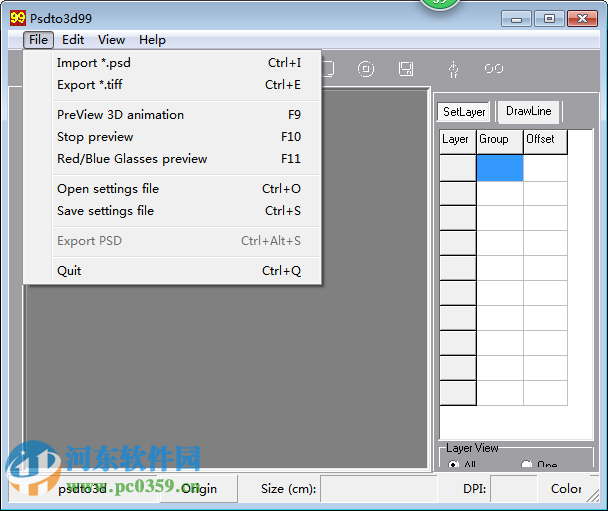Viewport: 608px width, 511px height.
Task: Switch to the DrawLine tab
Action: 529,111
